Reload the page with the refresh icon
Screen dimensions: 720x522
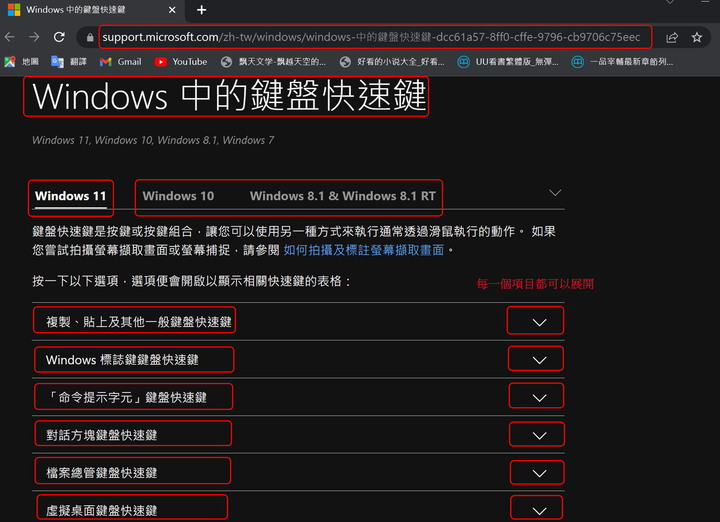(59, 37)
